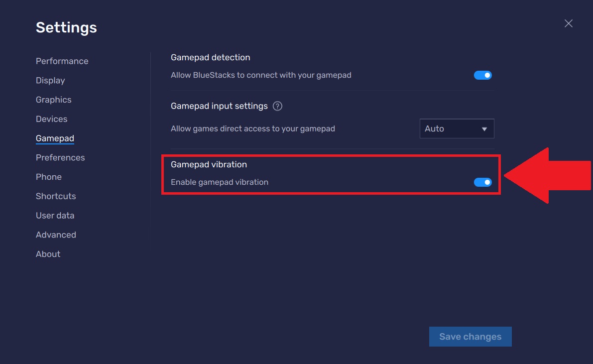Click the dropdown arrow beside Auto
Screen dimensions: 593x364
pyautogui.click(x=484, y=128)
